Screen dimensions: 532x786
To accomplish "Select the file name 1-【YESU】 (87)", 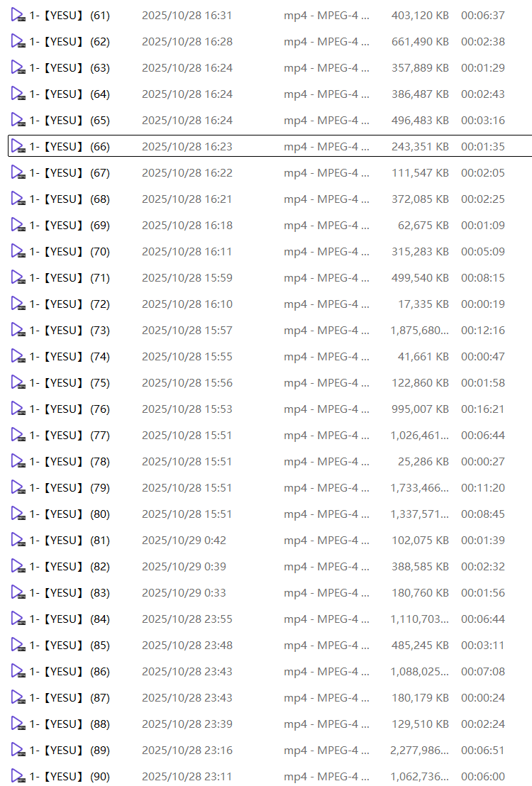I will pyautogui.click(x=70, y=698).
